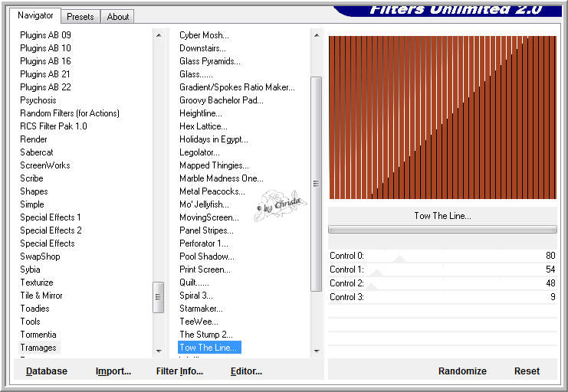This screenshot has width=568, height=392.
Task: Select Plugins AB 21 category
Action: click(x=45, y=74)
